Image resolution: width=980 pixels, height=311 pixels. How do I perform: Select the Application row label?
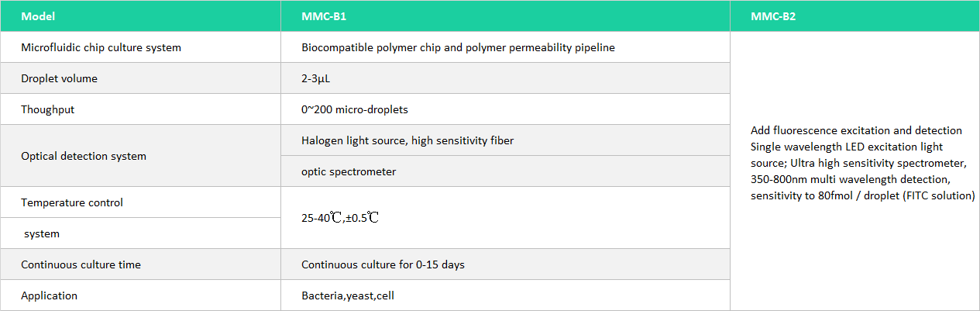[49, 295]
